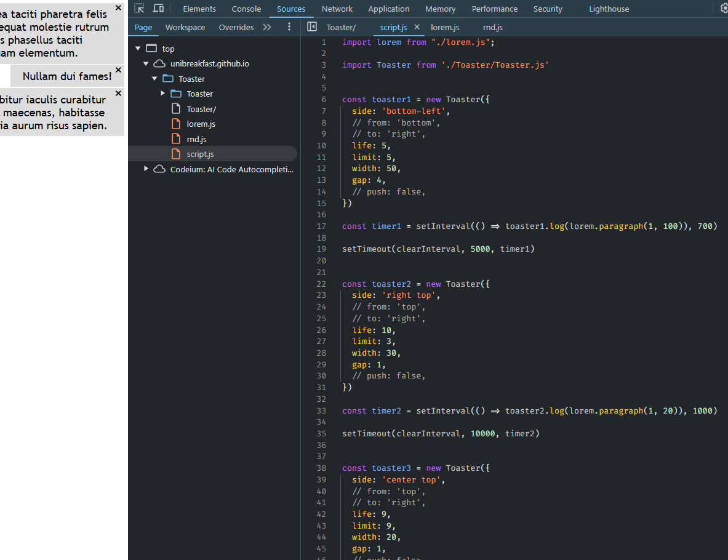The height and width of the screenshot is (560, 728).
Task: Click 'right top' side value on line 23
Action: 409,295
